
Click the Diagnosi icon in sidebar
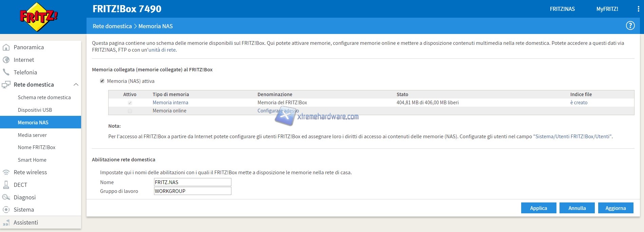pyautogui.click(x=6, y=197)
